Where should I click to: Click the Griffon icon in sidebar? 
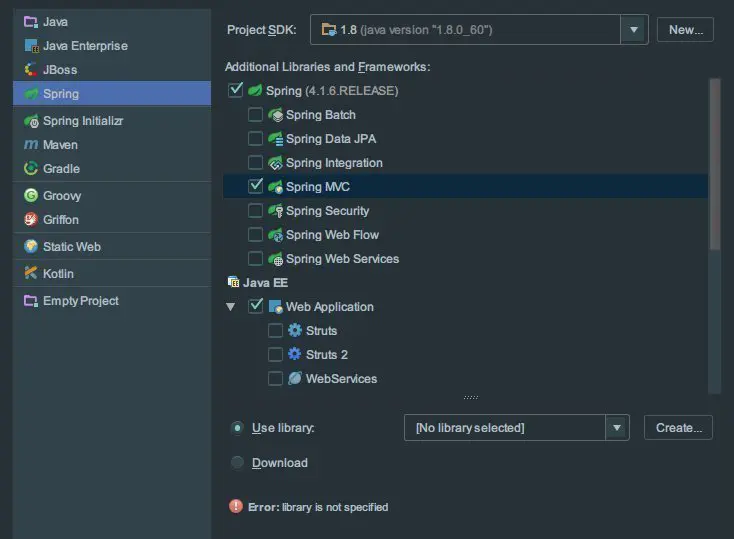click(x=31, y=220)
